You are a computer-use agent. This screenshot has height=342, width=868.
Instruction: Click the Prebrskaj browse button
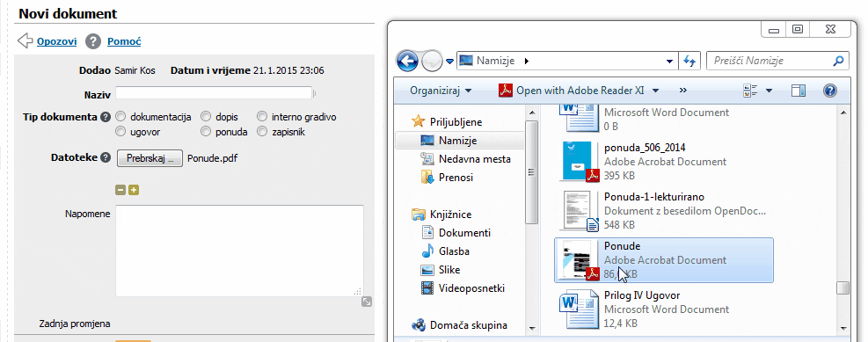pyautogui.click(x=150, y=158)
